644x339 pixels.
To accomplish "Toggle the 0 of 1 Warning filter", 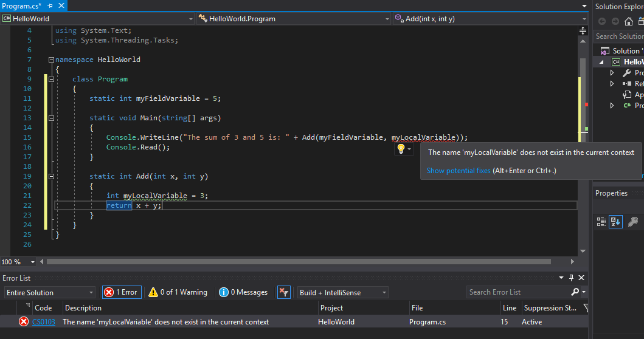I will pyautogui.click(x=178, y=292).
